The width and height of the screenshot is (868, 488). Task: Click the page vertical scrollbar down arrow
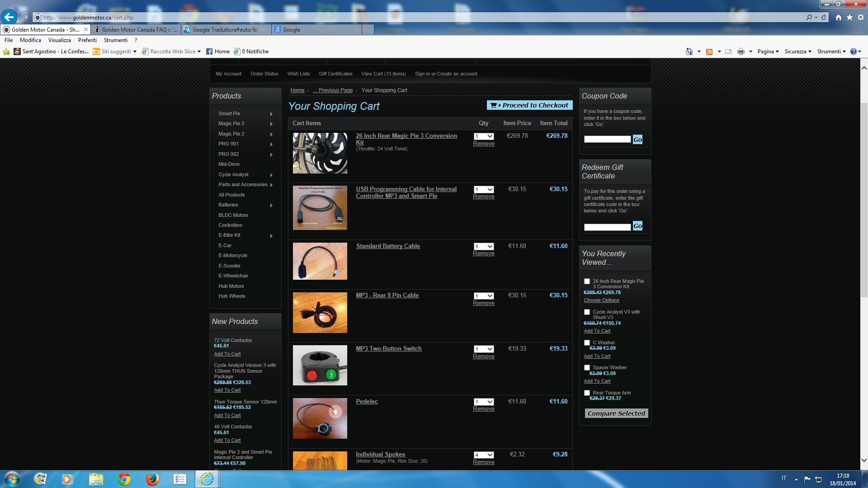[864, 460]
